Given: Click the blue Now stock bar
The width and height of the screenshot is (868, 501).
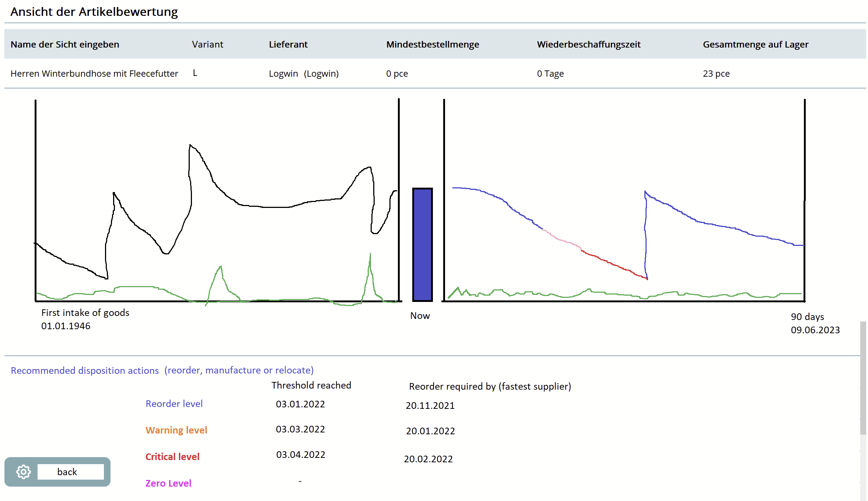Looking at the screenshot, I should 422,245.
